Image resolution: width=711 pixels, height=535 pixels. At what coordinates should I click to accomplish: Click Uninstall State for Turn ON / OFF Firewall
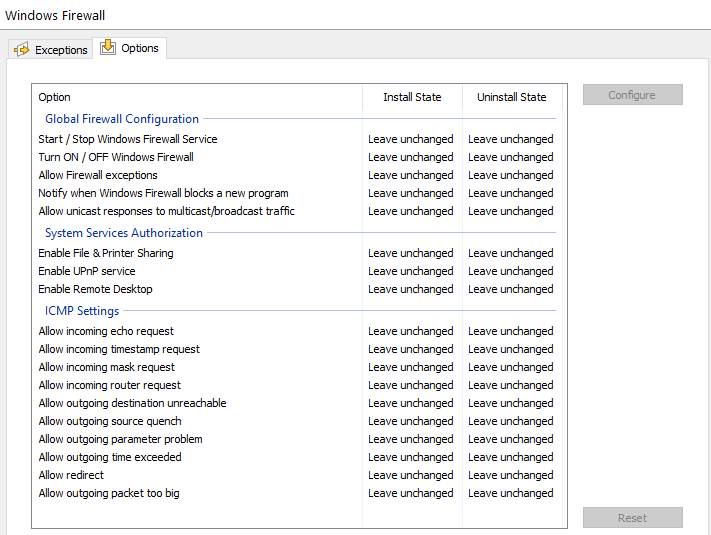[x=511, y=157]
